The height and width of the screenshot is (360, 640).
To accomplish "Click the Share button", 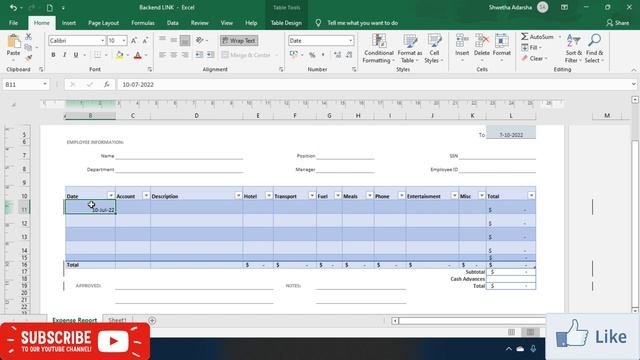I will [617, 23].
